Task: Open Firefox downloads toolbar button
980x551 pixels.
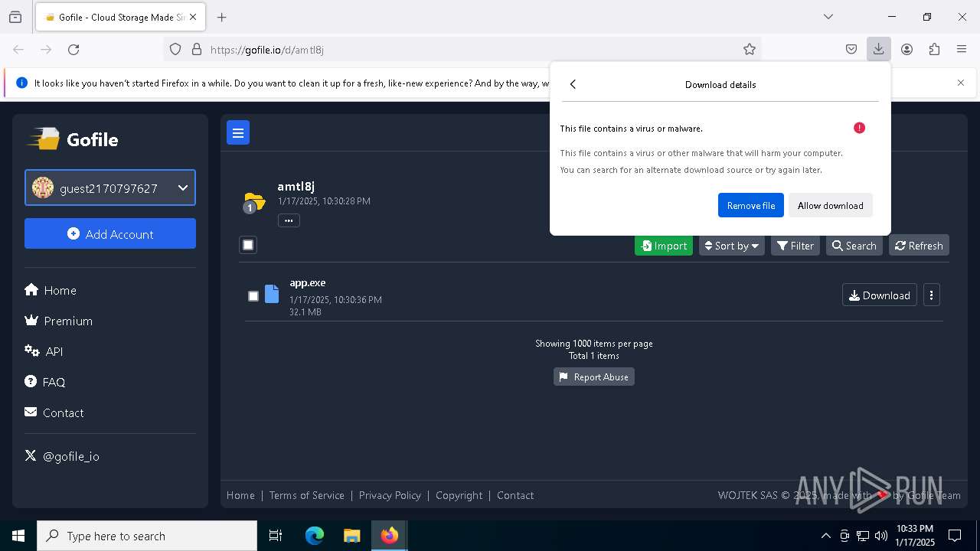Action: tap(878, 49)
